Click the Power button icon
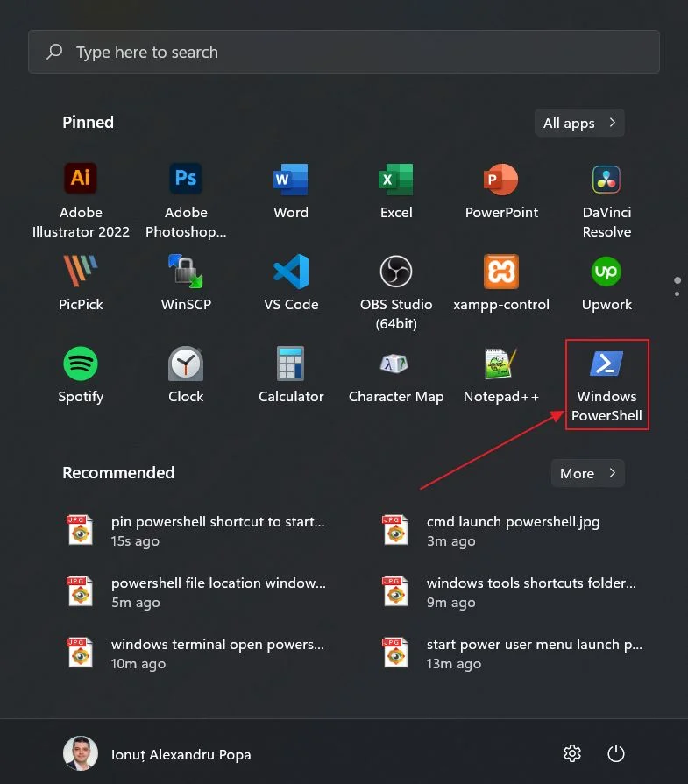This screenshot has height=784, width=688. pos(615,753)
